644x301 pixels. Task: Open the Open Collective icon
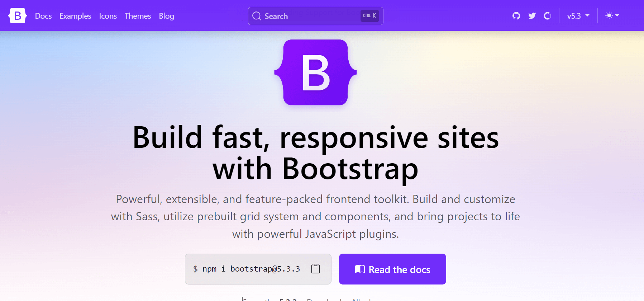pyautogui.click(x=547, y=16)
